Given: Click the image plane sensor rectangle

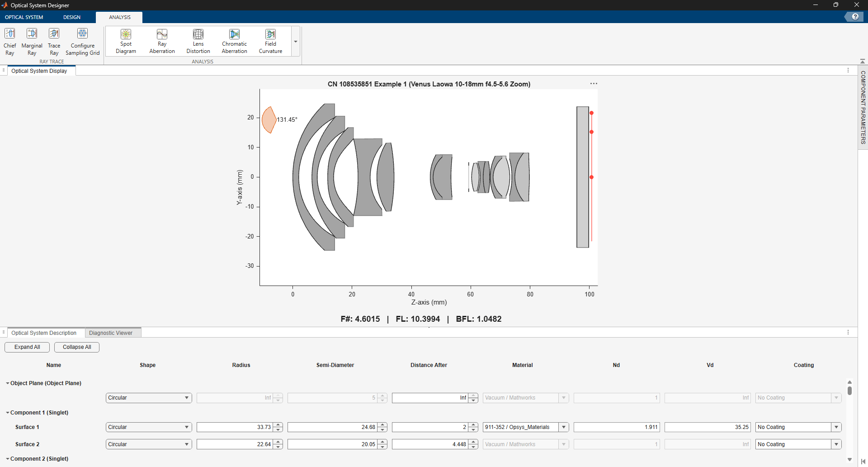Looking at the screenshot, I should click(583, 177).
